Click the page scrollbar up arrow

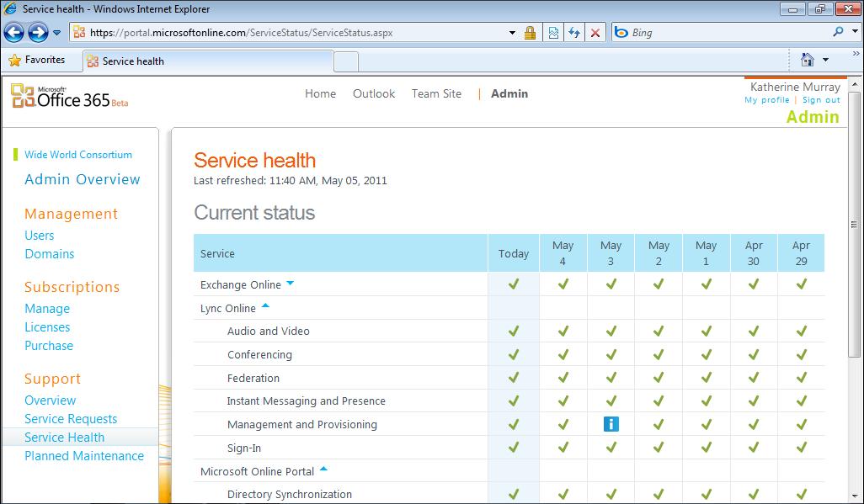tap(854, 85)
